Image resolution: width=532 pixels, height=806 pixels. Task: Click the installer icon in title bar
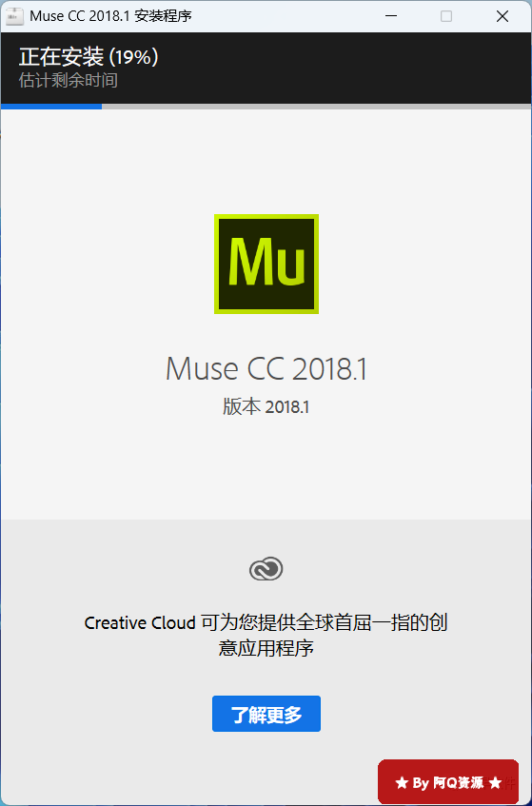click(14, 16)
